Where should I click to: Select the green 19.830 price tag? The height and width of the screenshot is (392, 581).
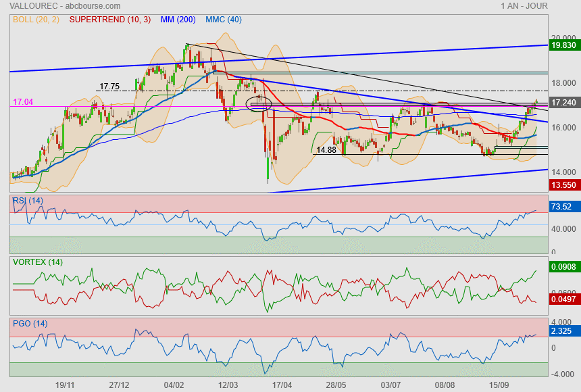point(563,45)
